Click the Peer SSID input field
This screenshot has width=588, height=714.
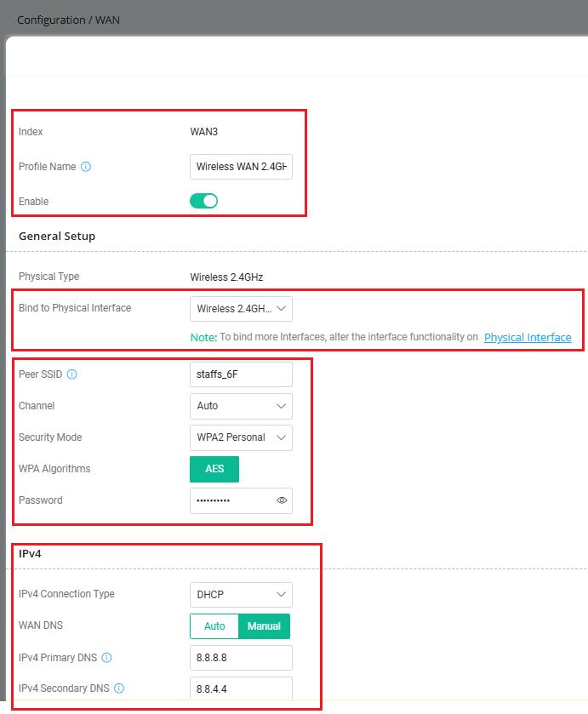(241, 374)
